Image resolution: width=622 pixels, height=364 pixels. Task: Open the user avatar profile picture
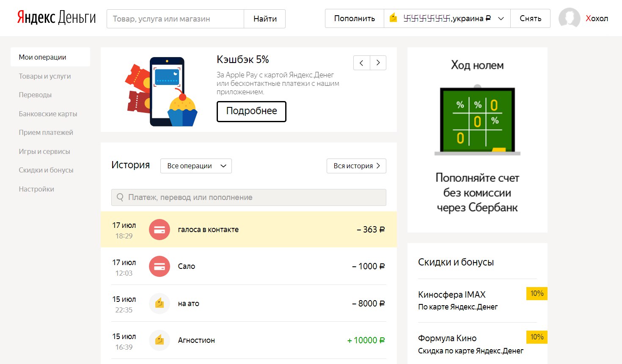pyautogui.click(x=569, y=18)
